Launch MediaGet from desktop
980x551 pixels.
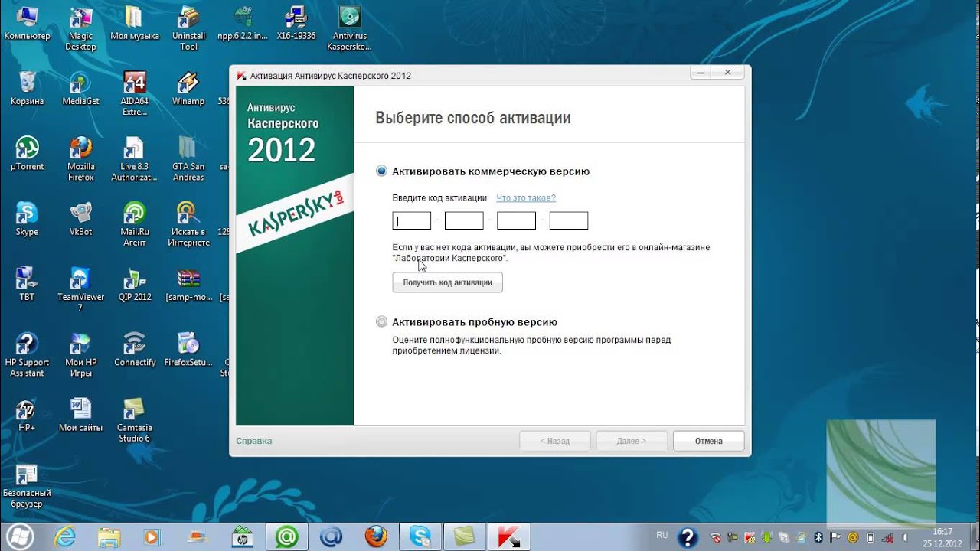tap(80, 88)
